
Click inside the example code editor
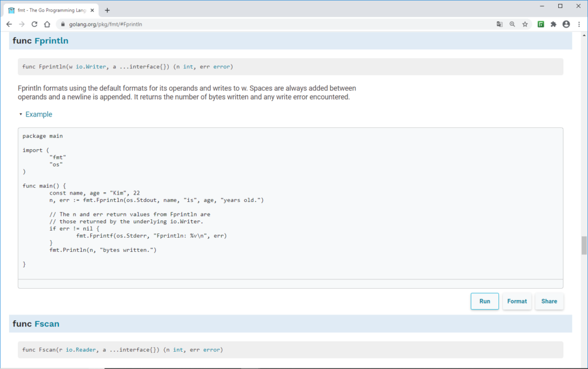[x=291, y=203]
